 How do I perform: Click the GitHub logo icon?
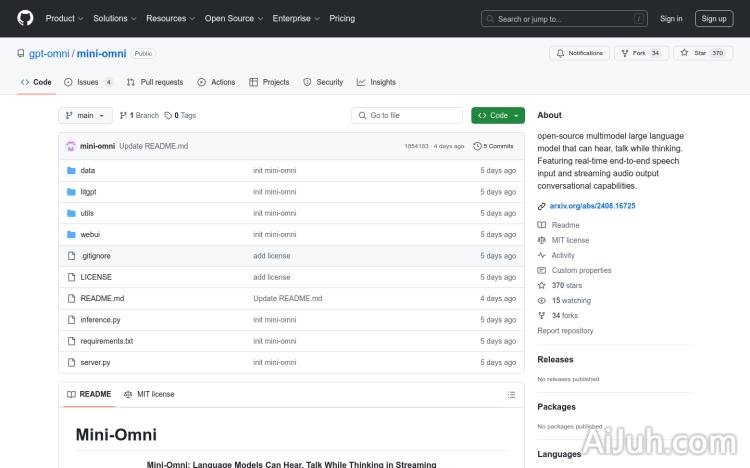point(25,18)
